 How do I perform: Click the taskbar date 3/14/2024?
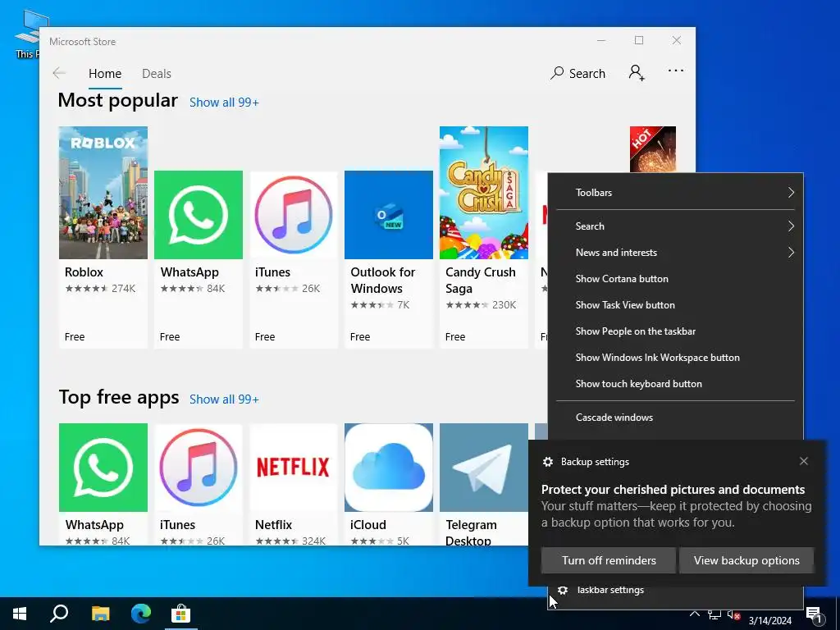tap(769, 620)
